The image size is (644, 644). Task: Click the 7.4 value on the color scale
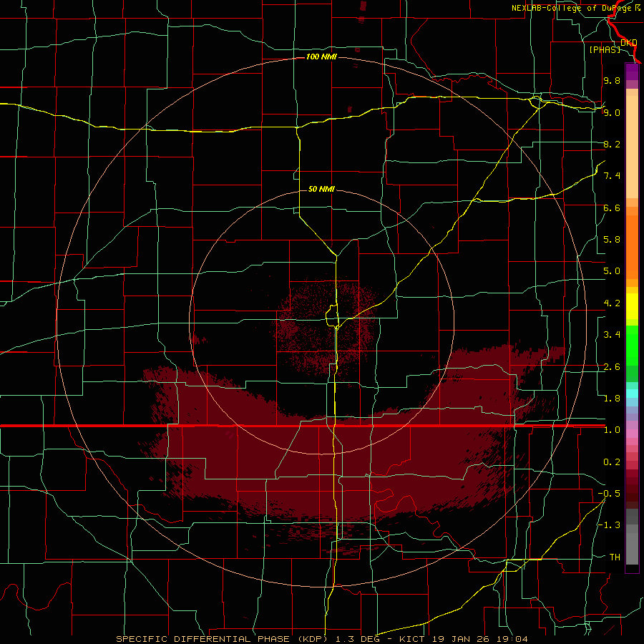tap(612, 176)
